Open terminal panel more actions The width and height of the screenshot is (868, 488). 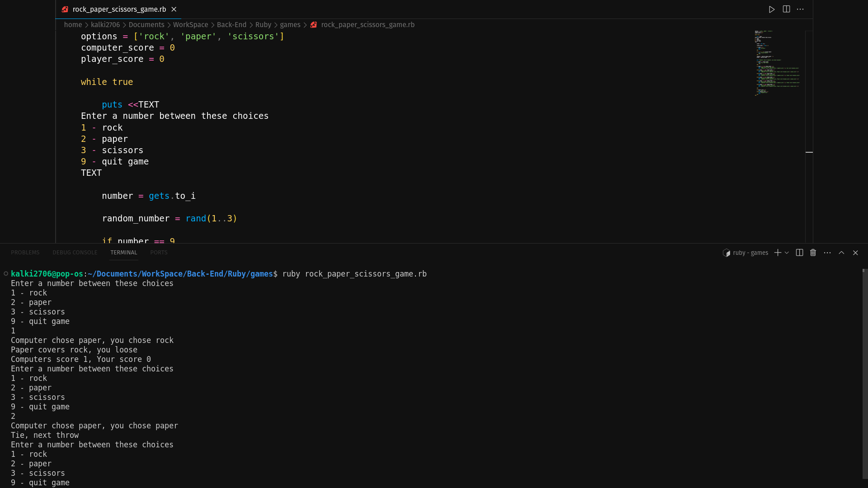pos(827,253)
